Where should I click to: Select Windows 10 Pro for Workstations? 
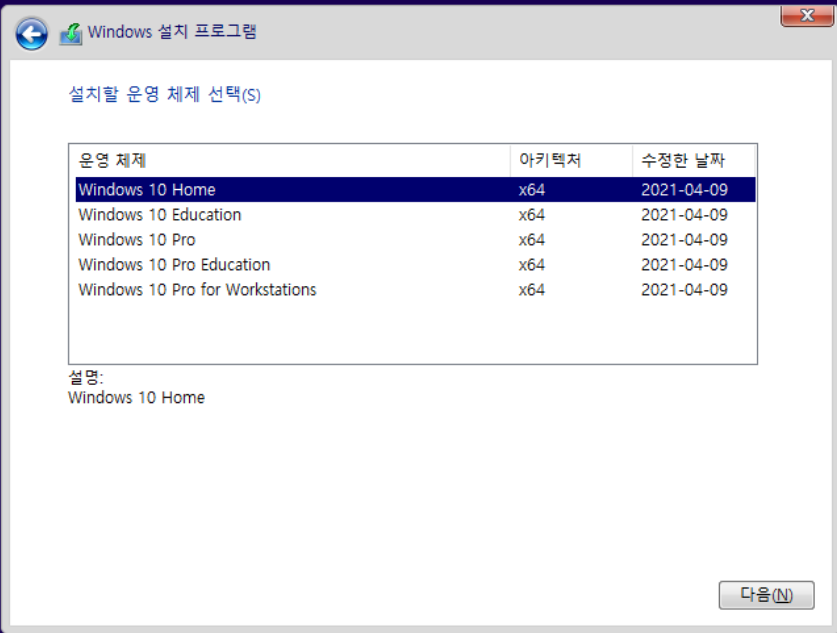coord(415,290)
